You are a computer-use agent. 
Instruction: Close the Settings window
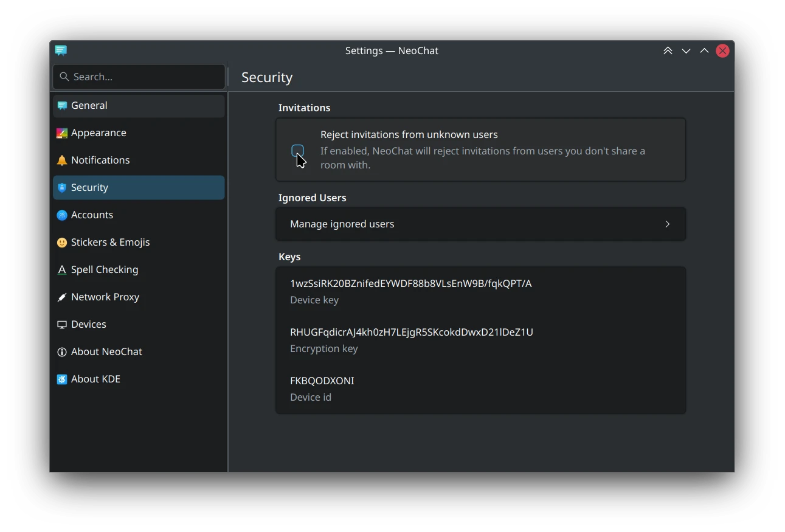click(722, 51)
